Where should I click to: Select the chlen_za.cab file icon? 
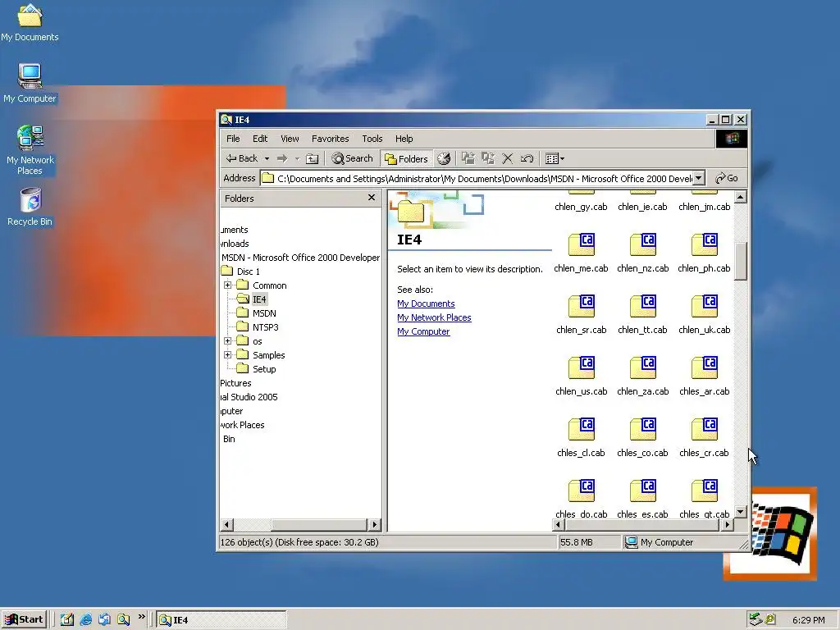(x=643, y=368)
